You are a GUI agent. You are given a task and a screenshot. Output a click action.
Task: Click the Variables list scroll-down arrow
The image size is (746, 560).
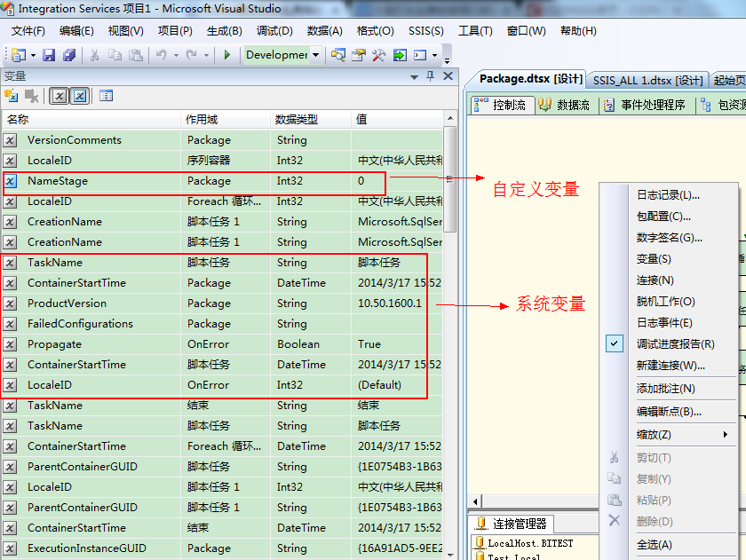(x=450, y=555)
